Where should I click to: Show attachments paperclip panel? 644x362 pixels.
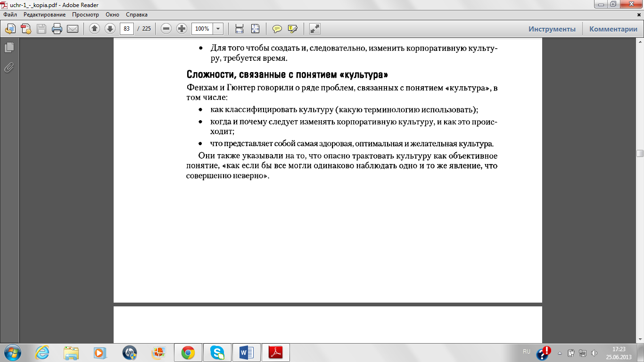(9, 67)
